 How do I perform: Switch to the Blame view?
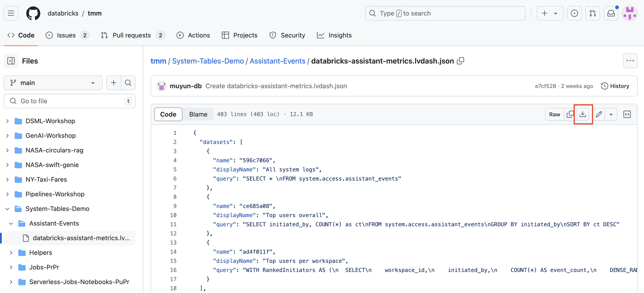tap(198, 114)
